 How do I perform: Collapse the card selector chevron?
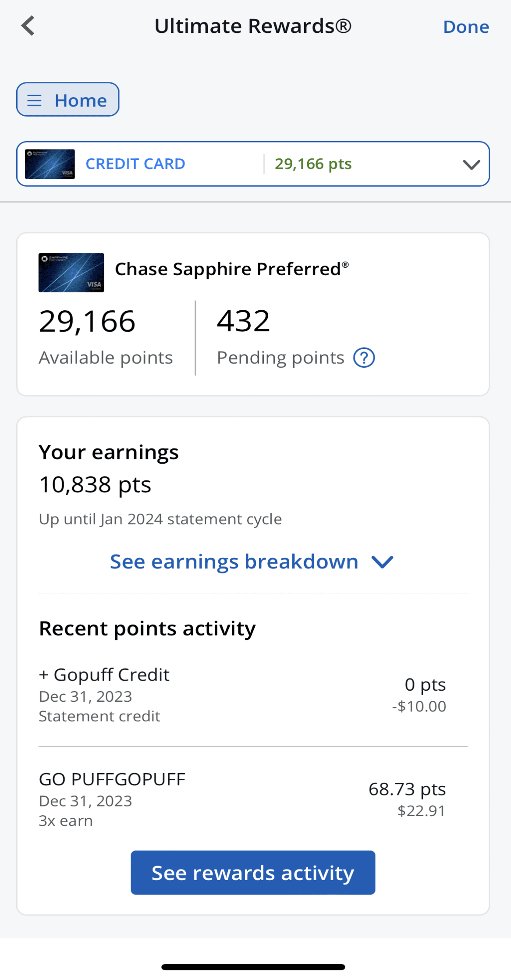[471, 164]
